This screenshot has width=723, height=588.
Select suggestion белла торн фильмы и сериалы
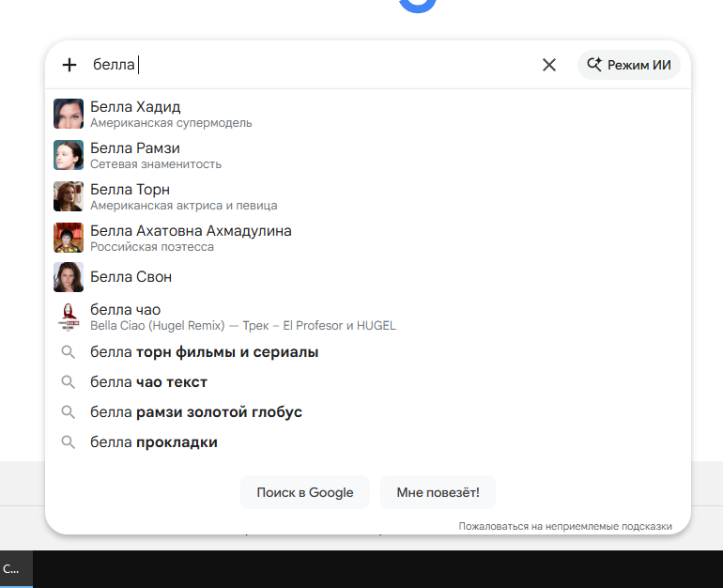point(368,352)
